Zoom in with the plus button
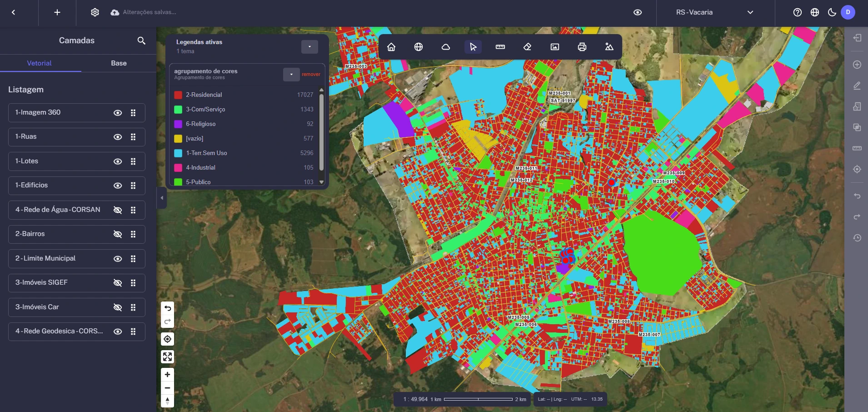This screenshot has height=412, width=868. (168, 375)
